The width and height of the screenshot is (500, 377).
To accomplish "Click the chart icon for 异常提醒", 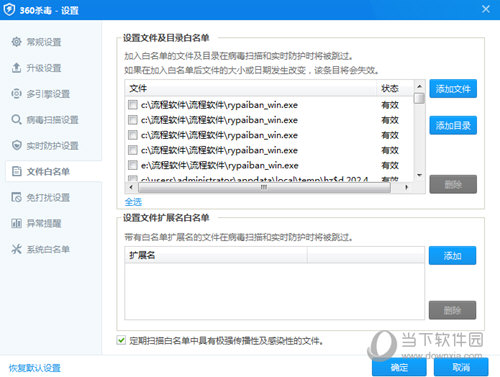I will (16, 223).
